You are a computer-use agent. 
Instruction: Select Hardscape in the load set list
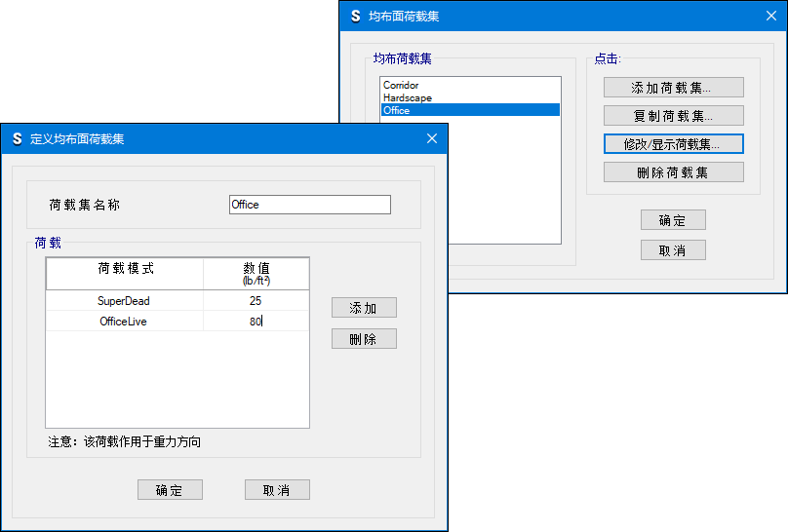point(407,98)
